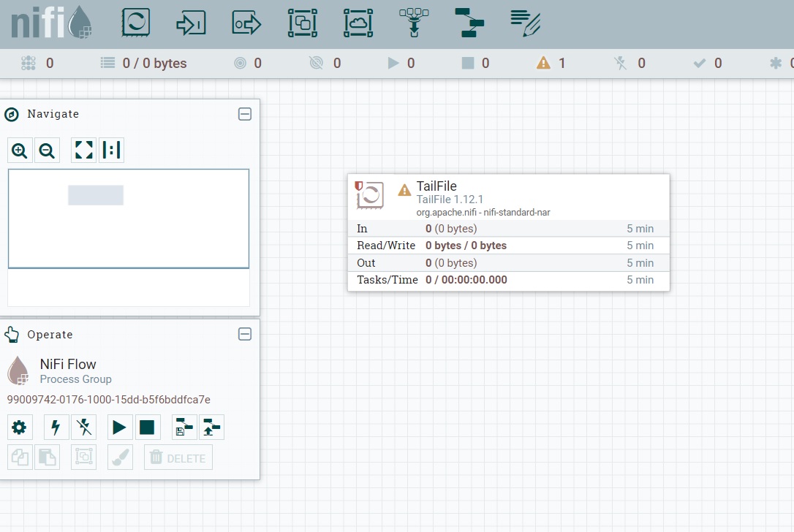Select the Output Port component icon
Image resolution: width=794 pixels, height=532 pixels.
tap(246, 23)
